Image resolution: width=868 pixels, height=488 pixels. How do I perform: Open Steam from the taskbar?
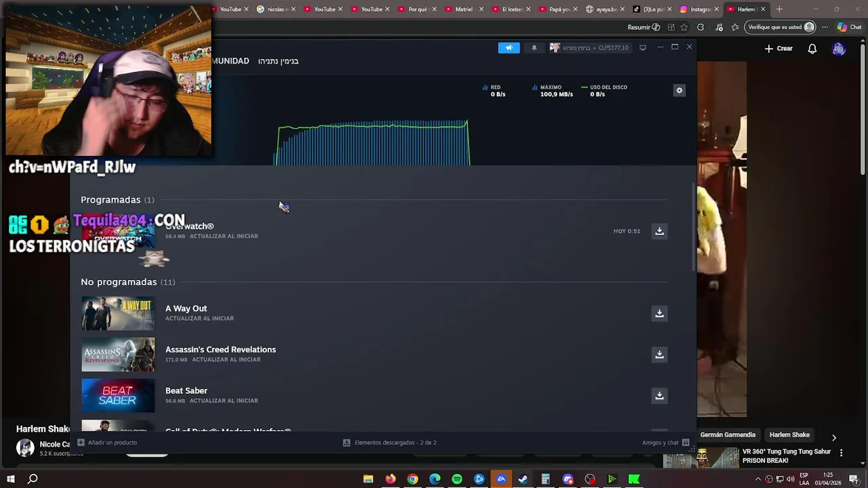(523, 479)
